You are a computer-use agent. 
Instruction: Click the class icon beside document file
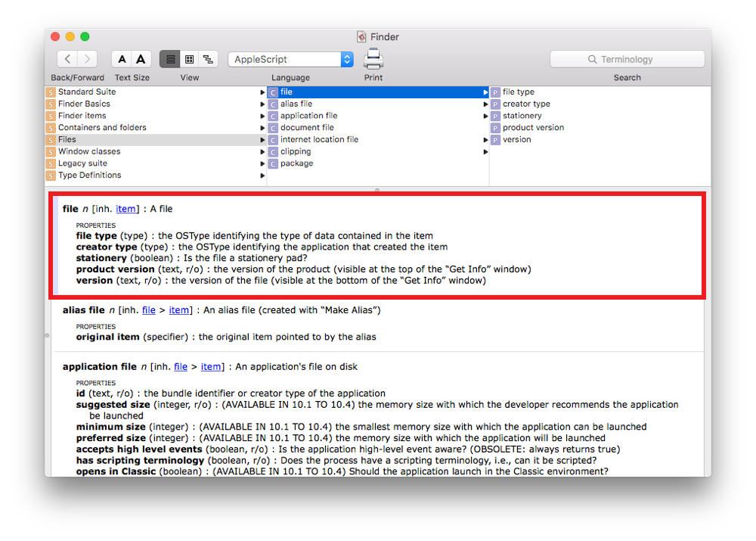tap(274, 128)
